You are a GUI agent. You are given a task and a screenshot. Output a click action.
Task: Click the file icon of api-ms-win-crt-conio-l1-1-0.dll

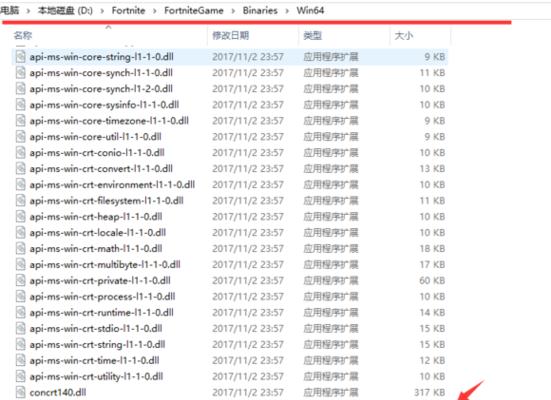pos(21,153)
